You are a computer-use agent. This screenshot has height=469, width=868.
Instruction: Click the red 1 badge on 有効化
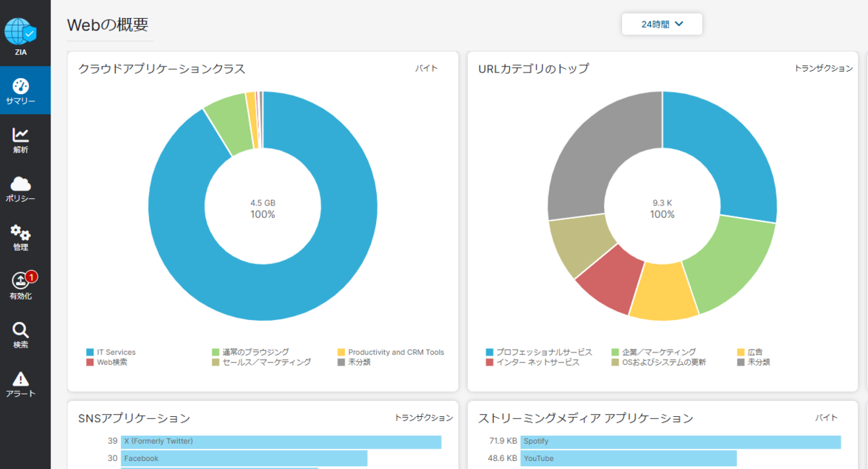pos(32,276)
